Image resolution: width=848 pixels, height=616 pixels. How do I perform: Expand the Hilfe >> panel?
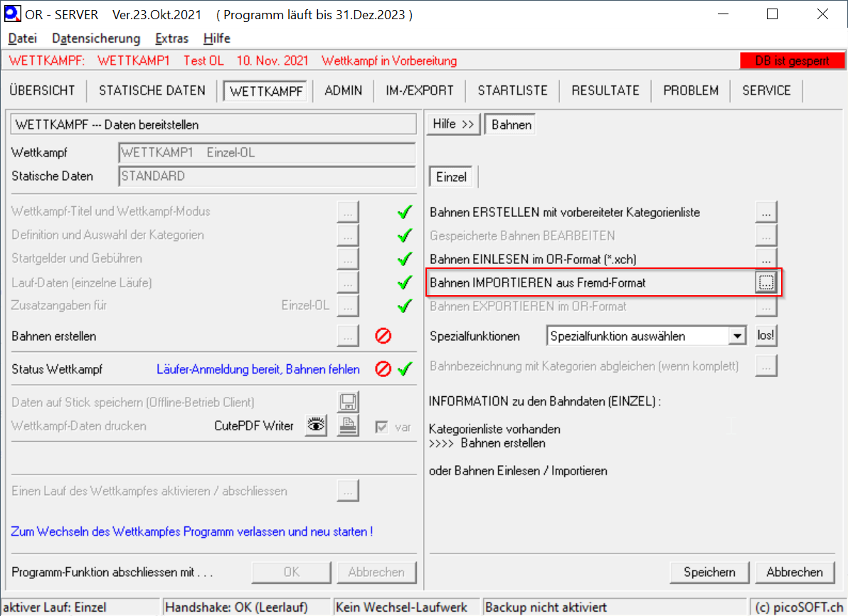(x=453, y=124)
